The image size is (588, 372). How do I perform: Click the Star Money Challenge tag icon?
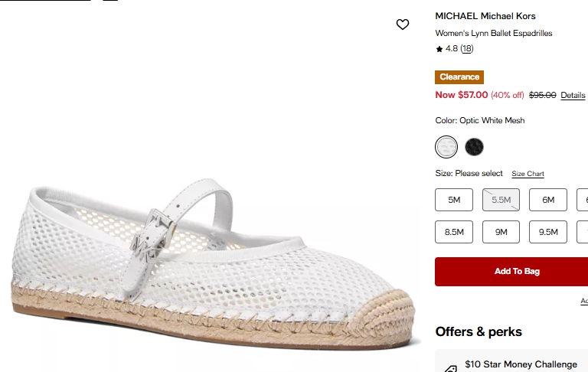[x=450, y=368]
